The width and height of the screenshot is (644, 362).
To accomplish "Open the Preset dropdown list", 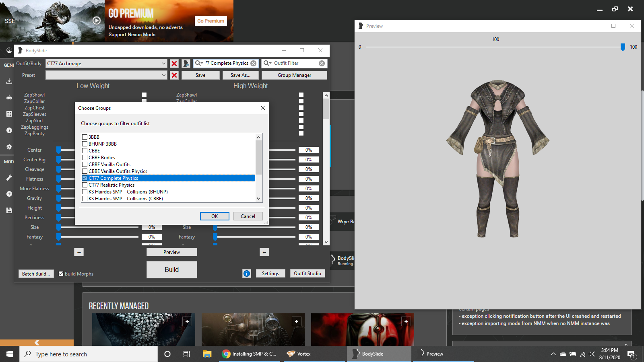I will pos(163,75).
